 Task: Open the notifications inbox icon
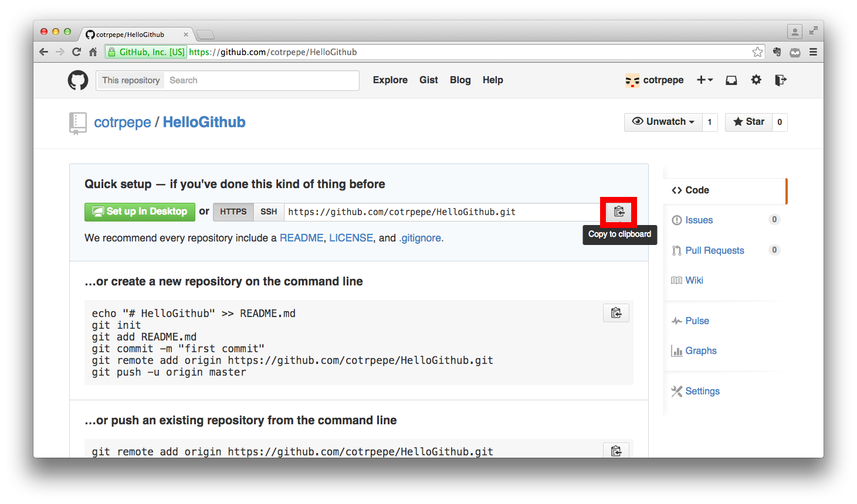point(731,80)
